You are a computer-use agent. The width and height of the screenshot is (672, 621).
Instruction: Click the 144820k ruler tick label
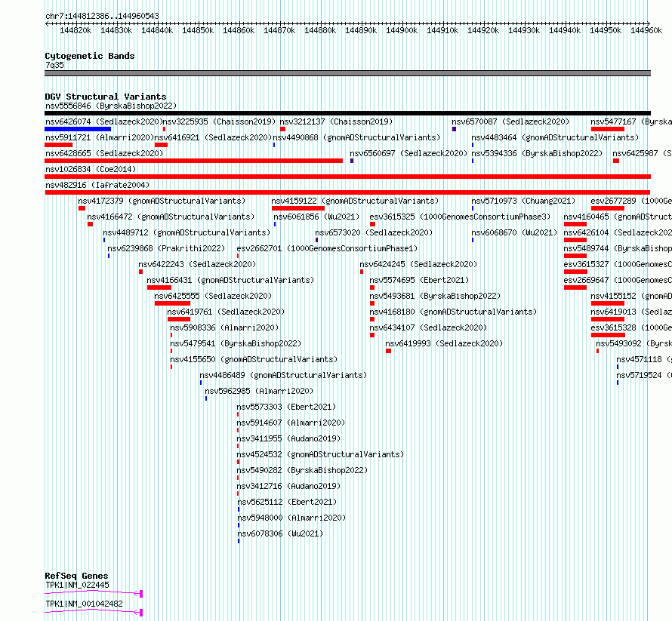pos(76,30)
